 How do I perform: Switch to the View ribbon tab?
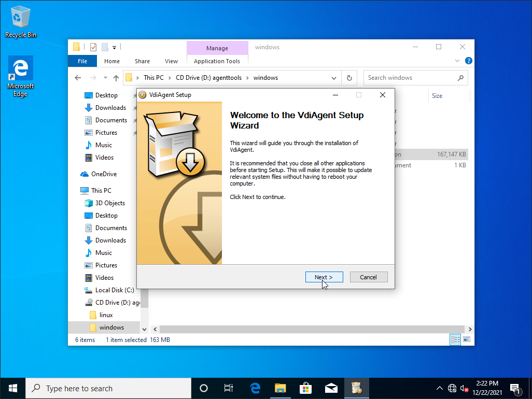[x=171, y=61]
